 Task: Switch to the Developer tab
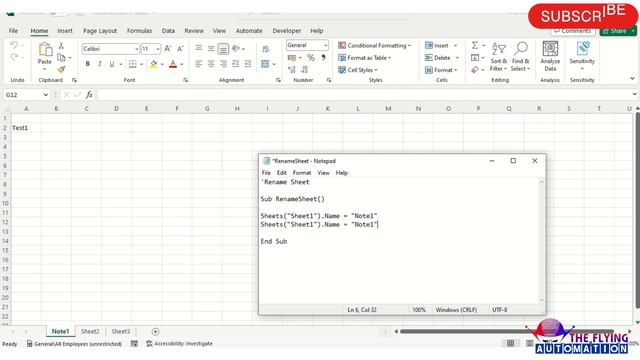(x=287, y=31)
